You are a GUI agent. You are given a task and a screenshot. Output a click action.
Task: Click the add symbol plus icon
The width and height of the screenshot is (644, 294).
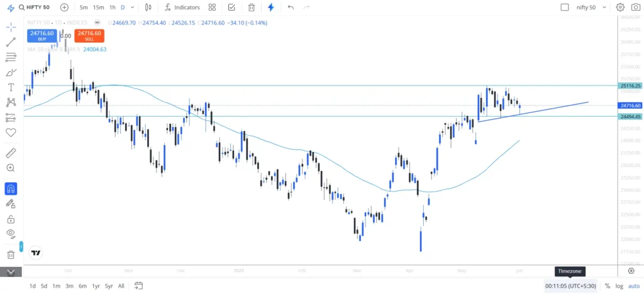(64, 8)
